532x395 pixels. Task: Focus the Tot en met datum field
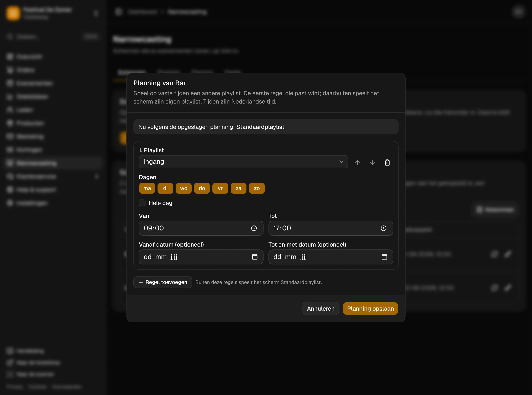[331, 257]
